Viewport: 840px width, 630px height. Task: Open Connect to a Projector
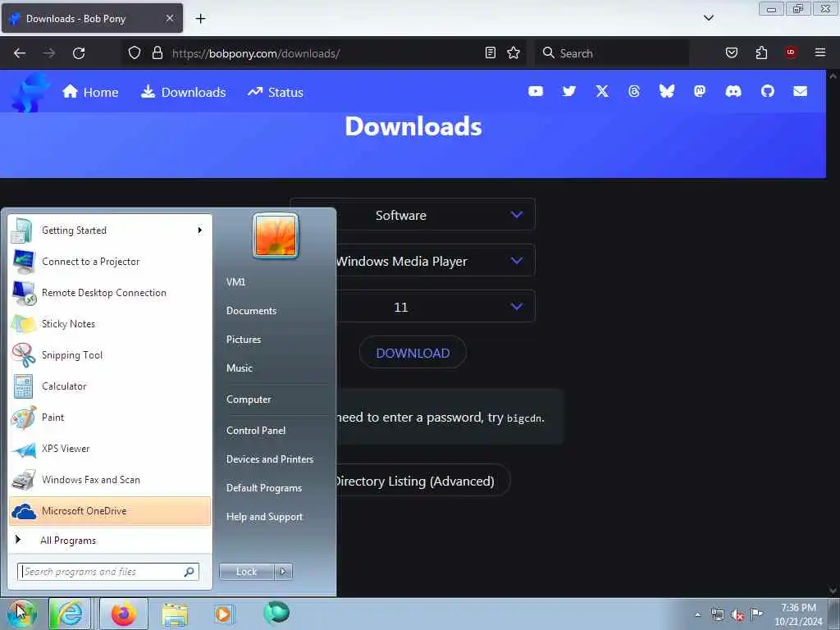coord(111,262)
